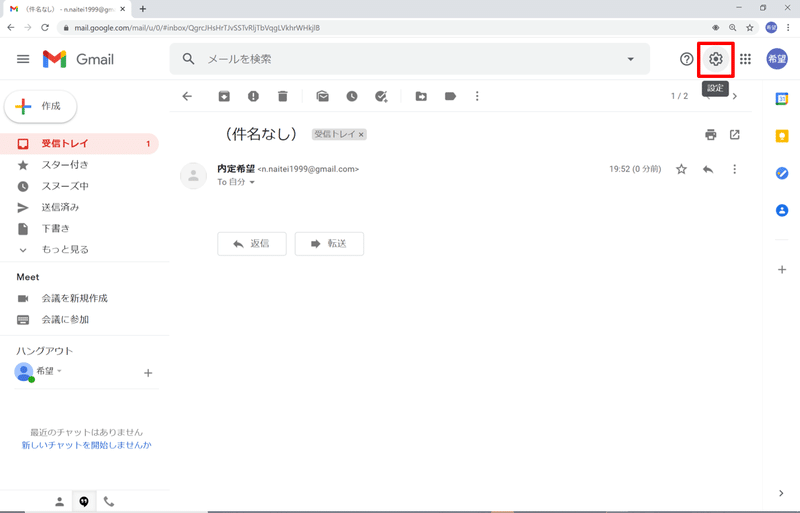Open the Settings gear icon
This screenshot has width=800, height=513.
click(x=716, y=59)
